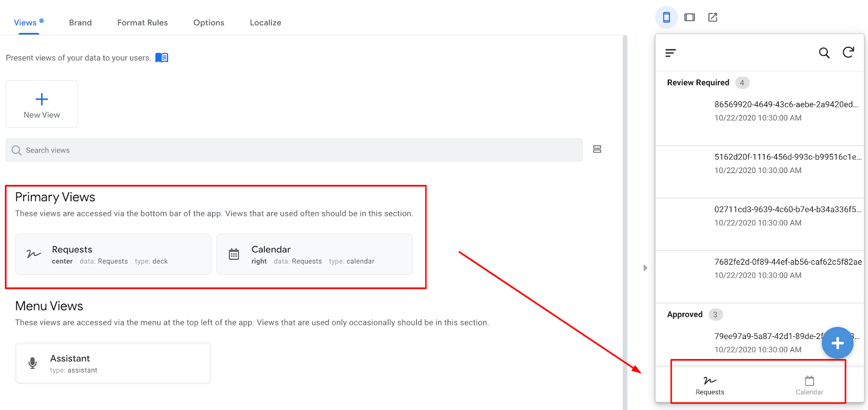Image resolution: width=868 pixels, height=410 pixels.
Task: Tap Calendar in the preview bottom bar
Action: point(809,385)
